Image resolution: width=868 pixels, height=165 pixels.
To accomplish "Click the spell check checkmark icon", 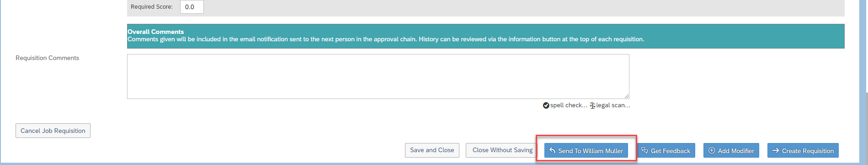I will point(546,105).
